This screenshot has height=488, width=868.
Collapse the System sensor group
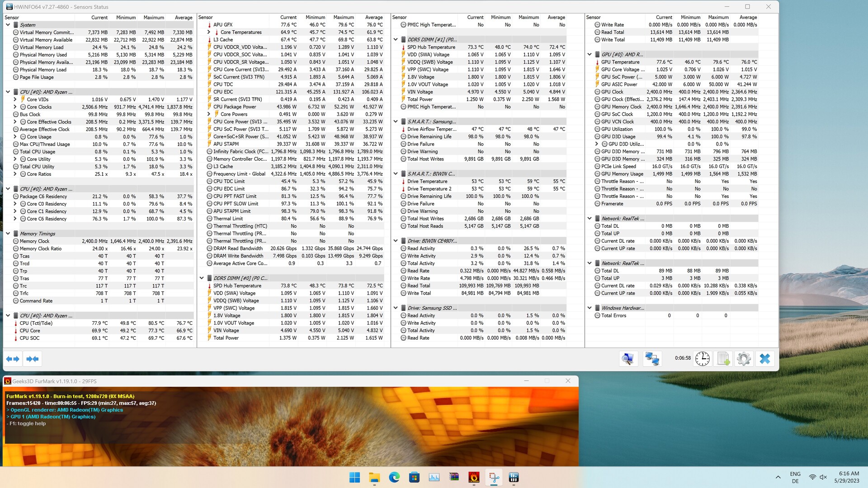[x=8, y=25]
